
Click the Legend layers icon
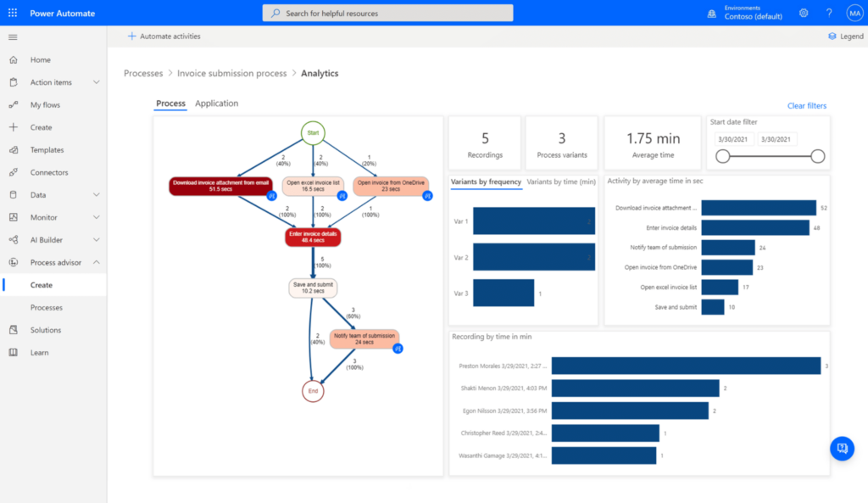click(x=832, y=36)
